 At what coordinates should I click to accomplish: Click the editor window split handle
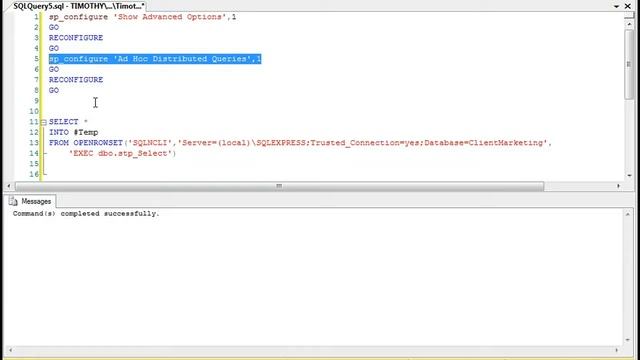click(x=629, y=16)
